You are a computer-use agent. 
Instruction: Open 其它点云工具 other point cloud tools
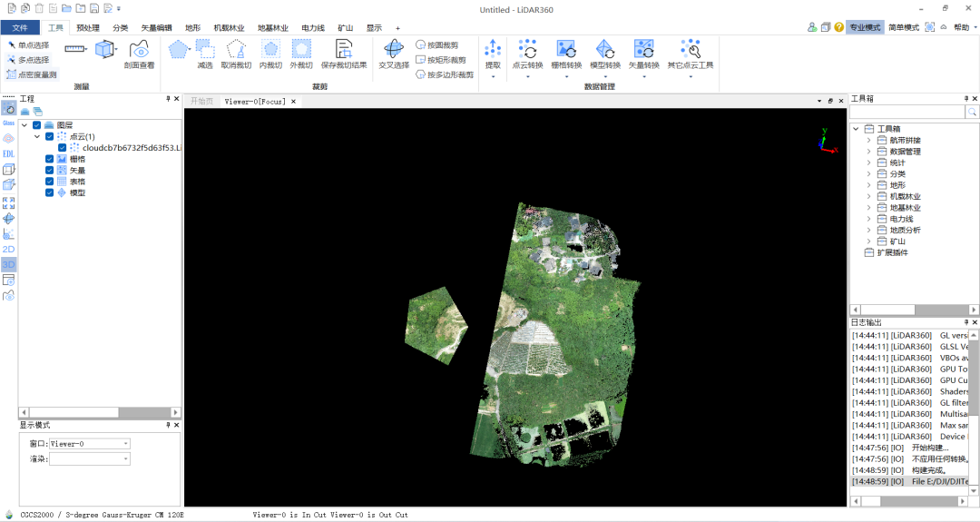tap(690, 54)
